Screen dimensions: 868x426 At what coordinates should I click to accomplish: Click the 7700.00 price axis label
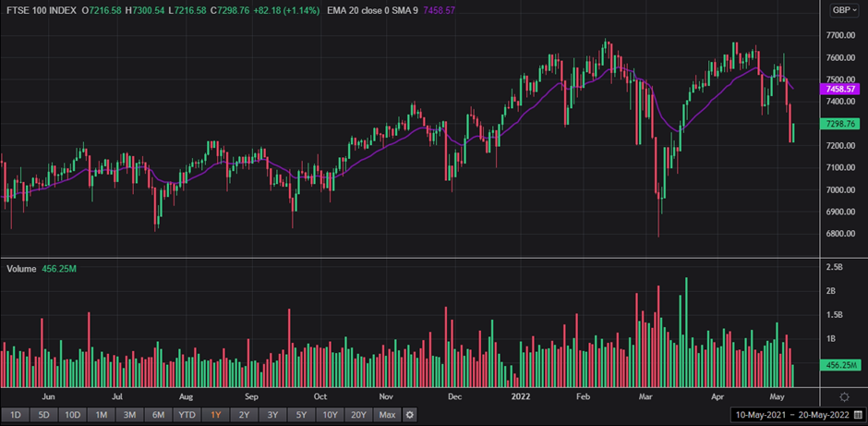click(x=840, y=35)
